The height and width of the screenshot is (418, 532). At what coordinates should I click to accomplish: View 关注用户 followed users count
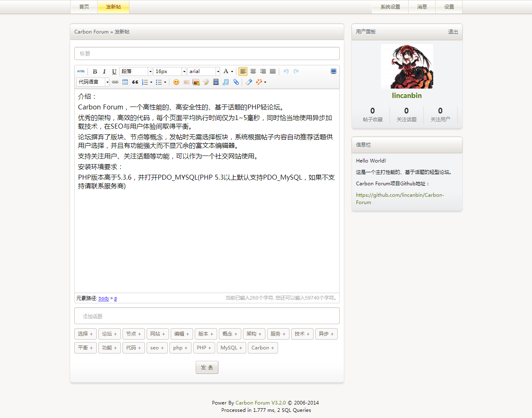pyautogui.click(x=441, y=115)
